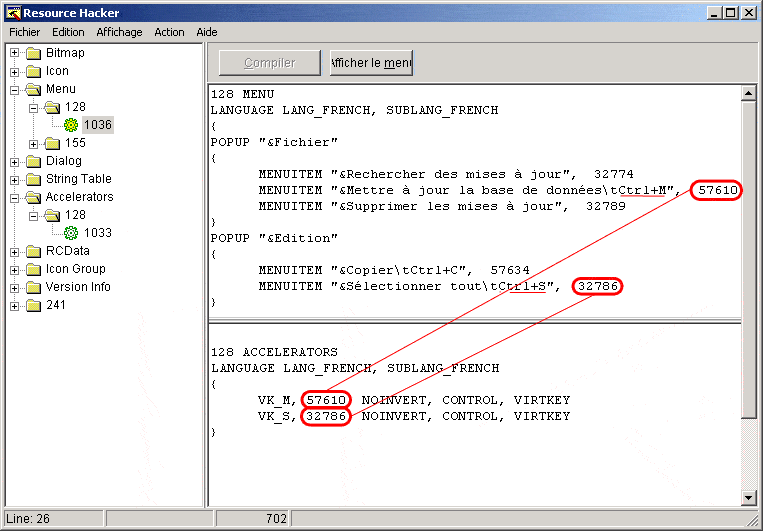Viewport: 763px width, 531px height.
Task: Click the "&Supprimer les mises à jour" line
Action: pos(442,206)
